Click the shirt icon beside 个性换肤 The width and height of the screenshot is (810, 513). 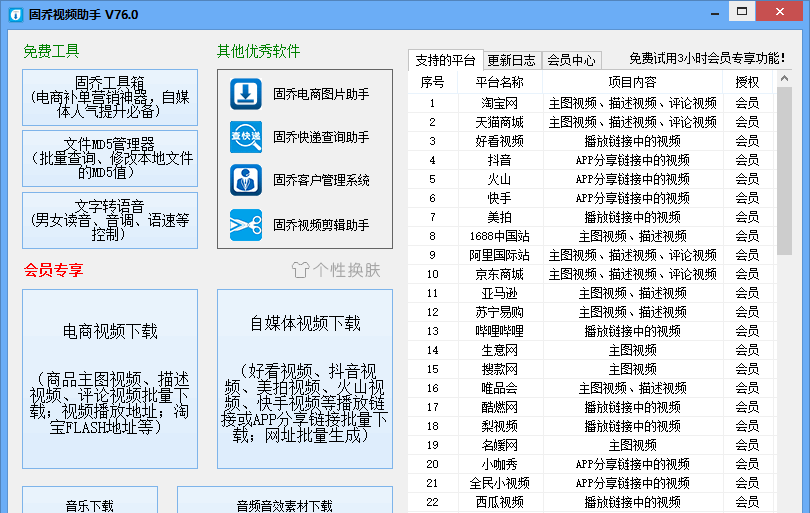coord(300,270)
